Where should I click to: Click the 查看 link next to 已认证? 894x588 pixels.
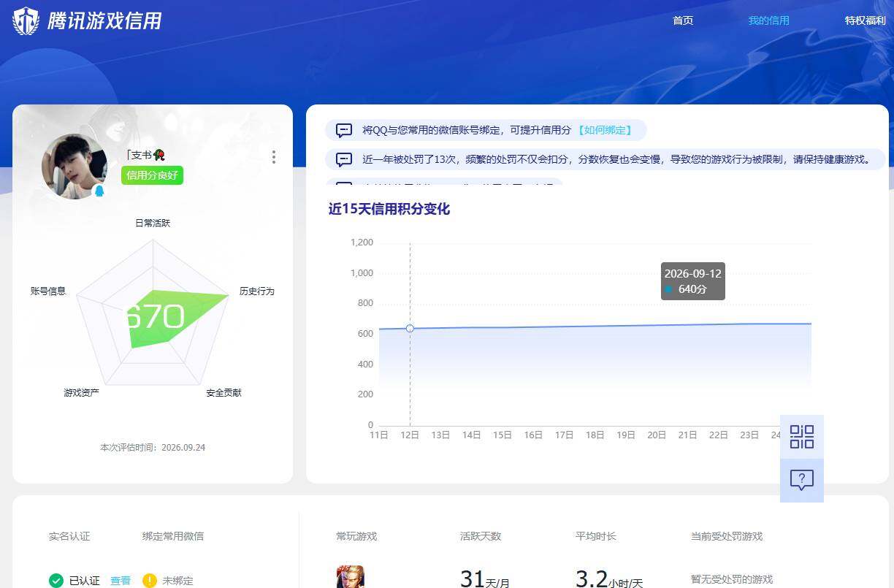click(121, 581)
